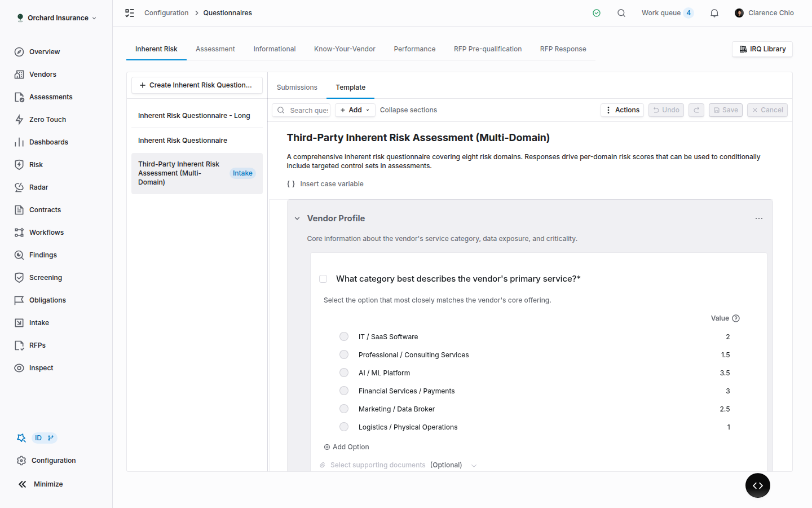The width and height of the screenshot is (812, 508).
Task: Open the Orchard Insurance organization dropdown
Action: tap(56, 18)
